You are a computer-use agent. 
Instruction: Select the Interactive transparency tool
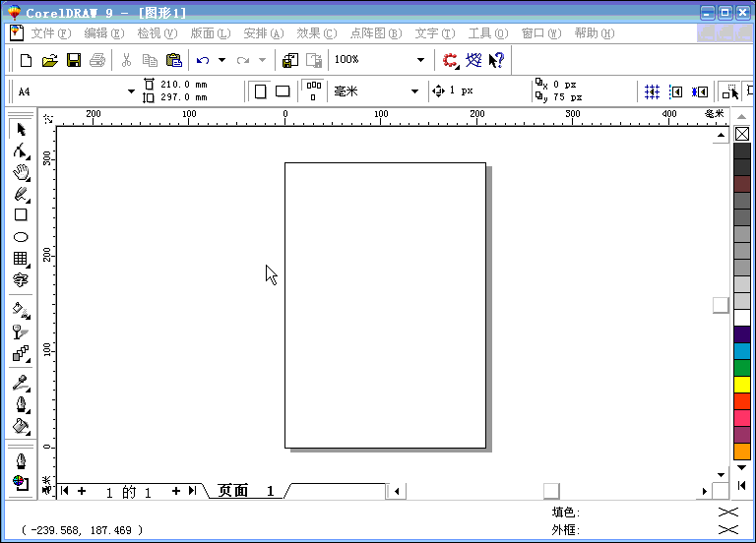coord(21,332)
